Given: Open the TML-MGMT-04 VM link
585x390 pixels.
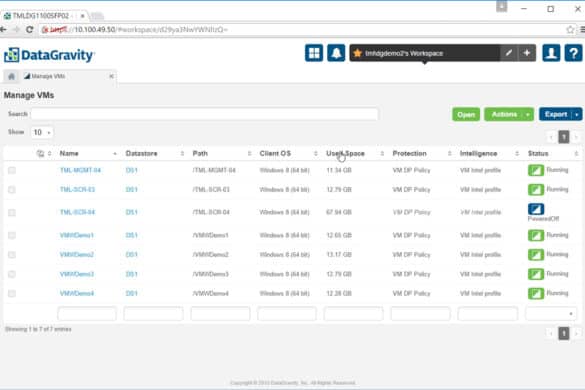Looking at the screenshot, I should click(x=80, y=170).
